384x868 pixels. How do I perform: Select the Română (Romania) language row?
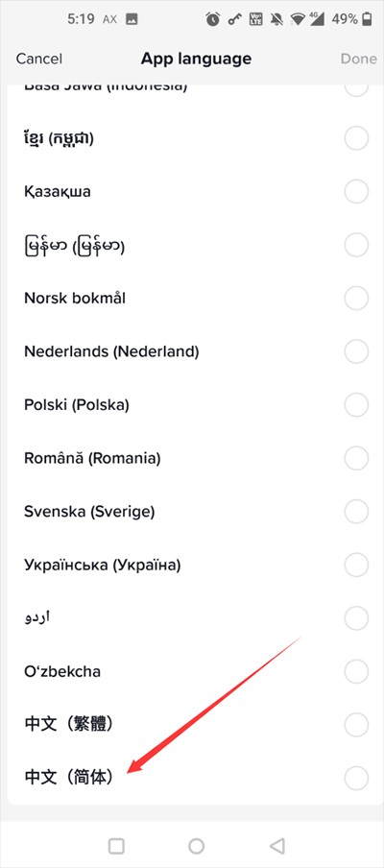(x=192, y=458)
